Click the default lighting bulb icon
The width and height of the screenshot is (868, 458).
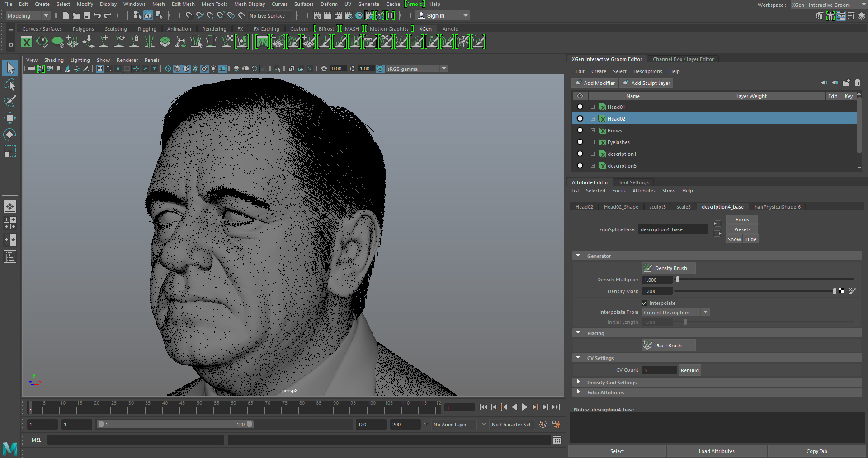213,69
